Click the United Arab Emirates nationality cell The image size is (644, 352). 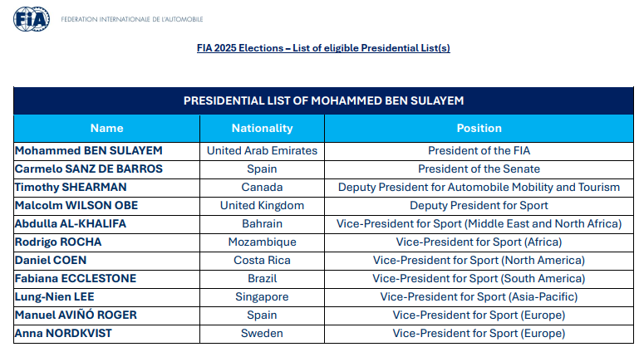pos(262,151)
